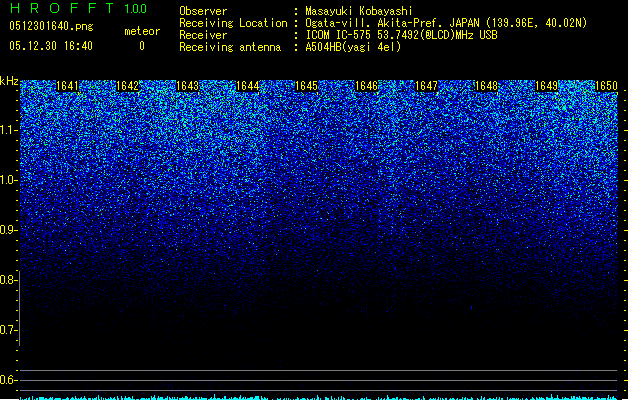Click the 'Receiver' field label
The width and height of the screenshot is (629, 400).
click(203, 35)
